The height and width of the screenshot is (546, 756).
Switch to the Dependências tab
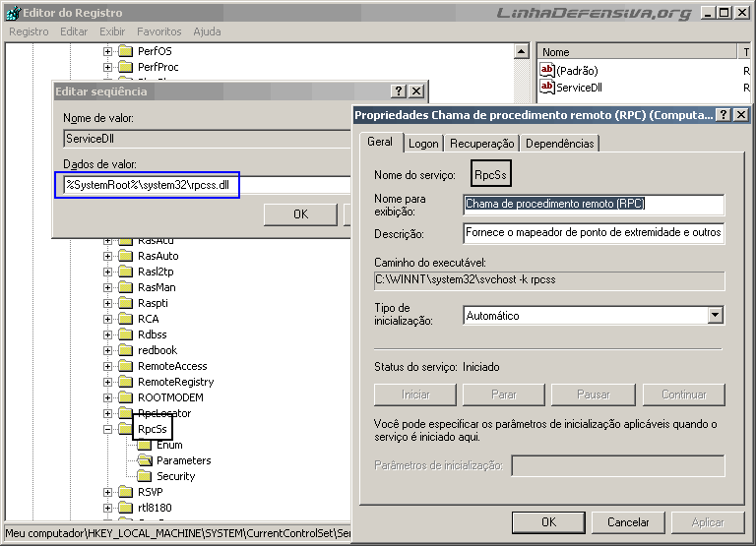[559, 144]
